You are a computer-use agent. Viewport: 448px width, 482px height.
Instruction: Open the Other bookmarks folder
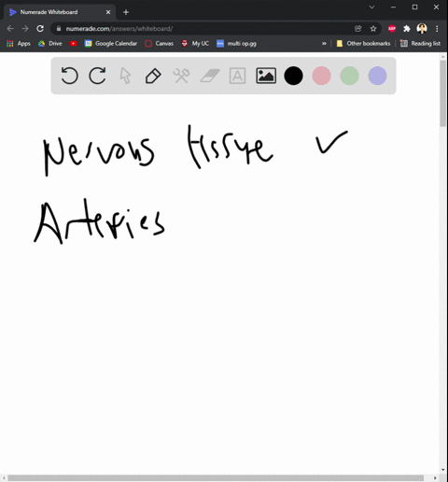(x=363, y=44)
